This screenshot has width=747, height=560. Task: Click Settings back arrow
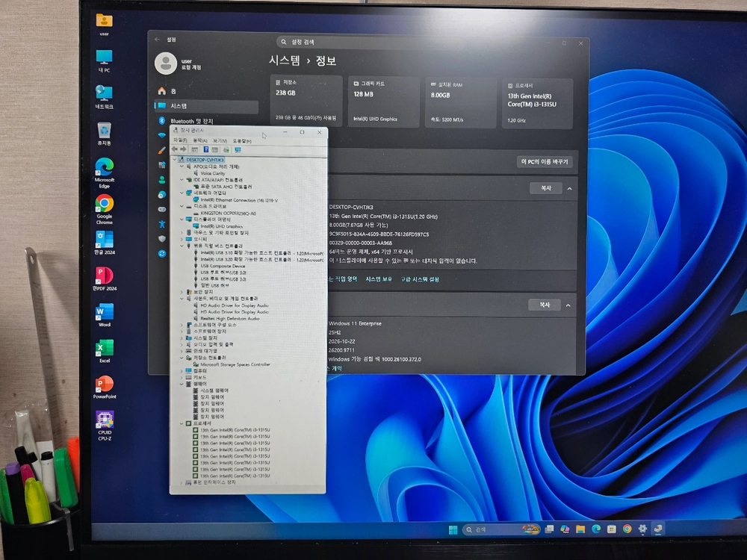[x=157, y=40]
